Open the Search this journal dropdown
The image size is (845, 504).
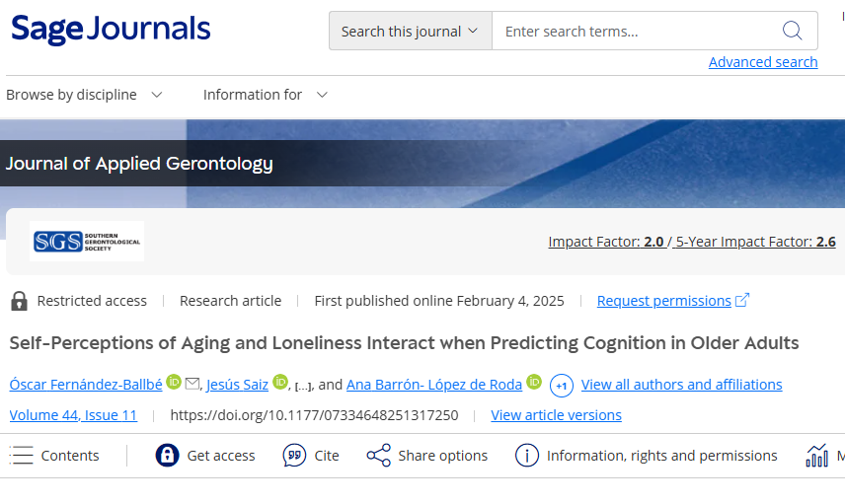tap(410, 31)
